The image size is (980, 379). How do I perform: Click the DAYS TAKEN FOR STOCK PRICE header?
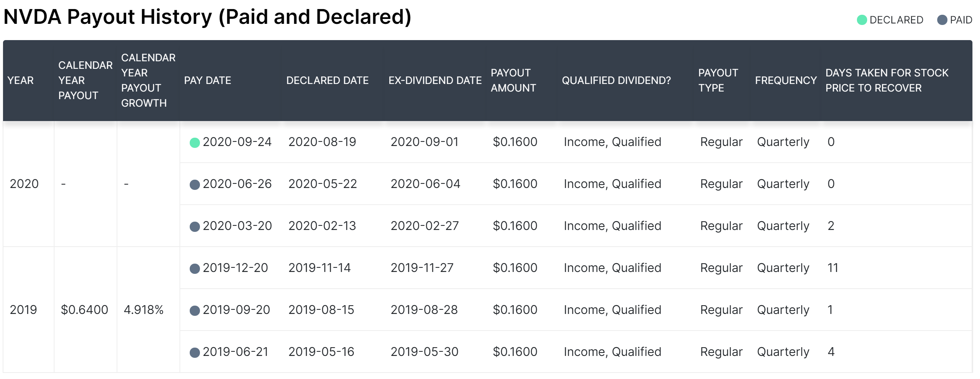[887, 81]
